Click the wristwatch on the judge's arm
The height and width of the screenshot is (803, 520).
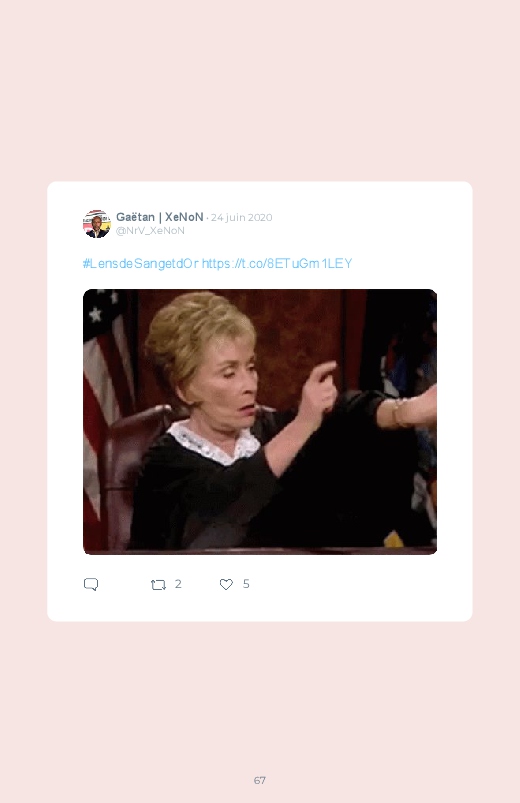click(x=400, y=413)
